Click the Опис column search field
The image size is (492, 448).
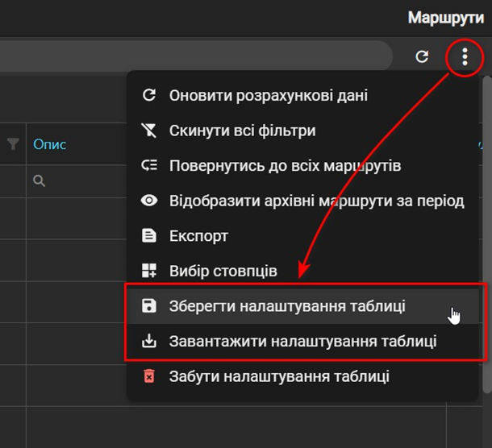(x=77, y=181)
